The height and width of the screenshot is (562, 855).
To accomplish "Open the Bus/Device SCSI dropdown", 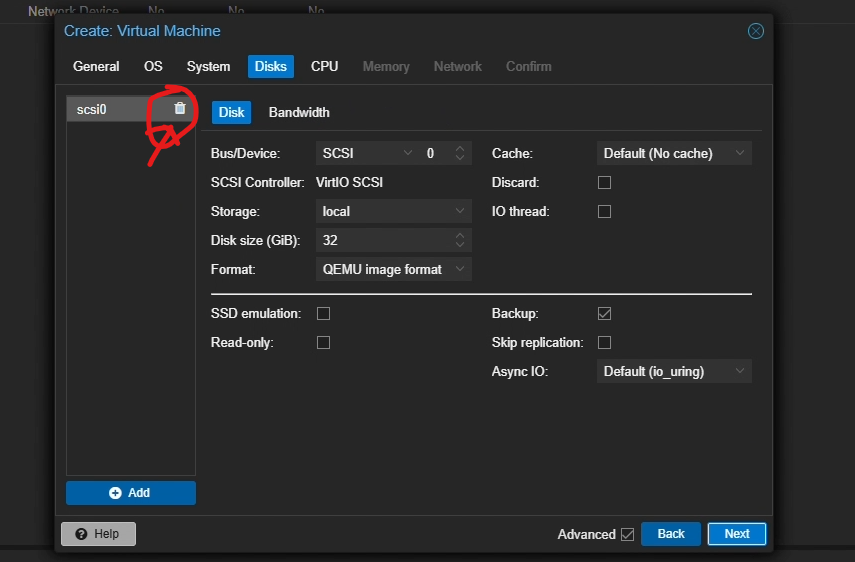I will tap(366, 154).
